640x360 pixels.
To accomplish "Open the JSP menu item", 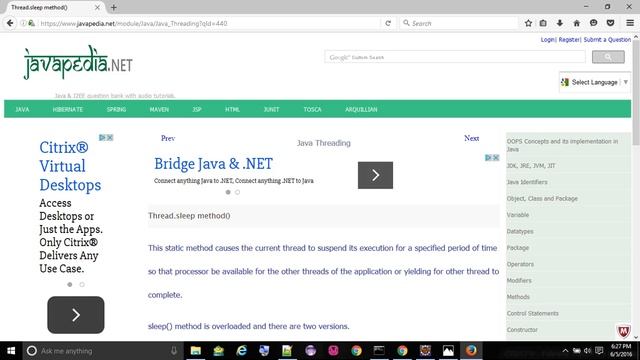I will (x=197, y=109).
